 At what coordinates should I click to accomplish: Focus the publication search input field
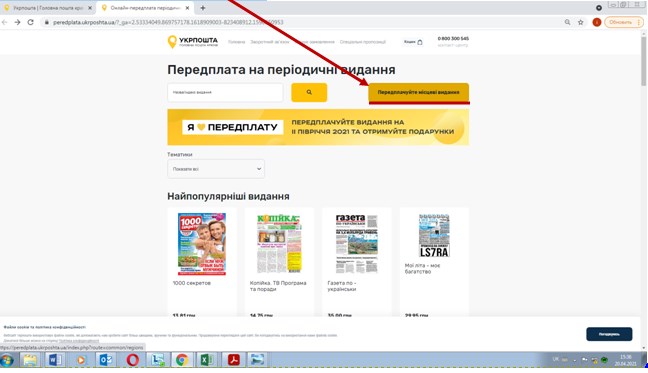point(225,92)
